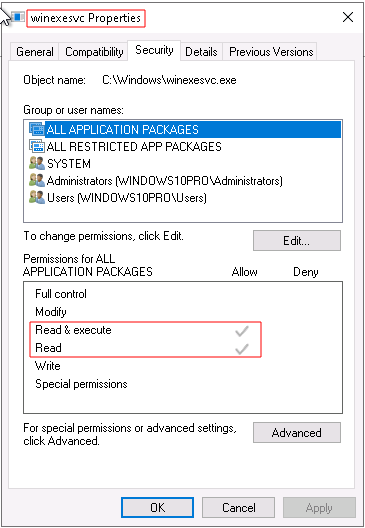
Task: Close the winexesvc Properties dialog
Action: 348,17
